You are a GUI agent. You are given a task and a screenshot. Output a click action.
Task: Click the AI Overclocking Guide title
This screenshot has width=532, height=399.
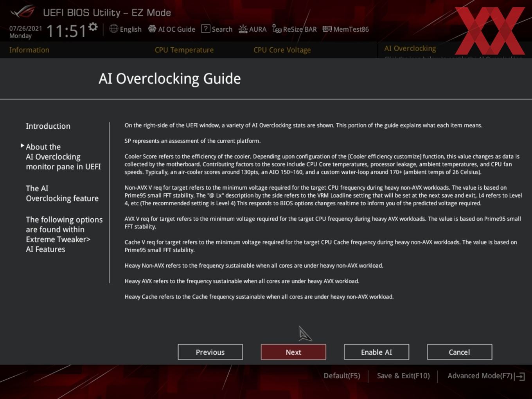coord(169,79)
